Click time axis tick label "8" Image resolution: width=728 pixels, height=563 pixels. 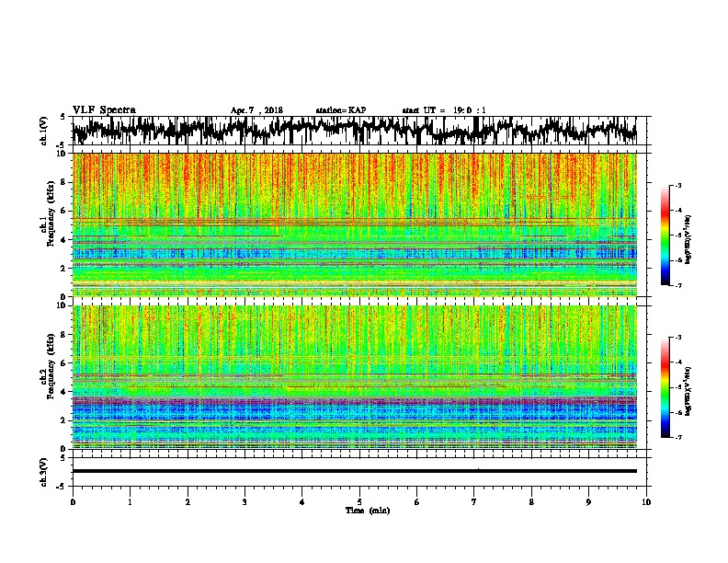(531, 502)
